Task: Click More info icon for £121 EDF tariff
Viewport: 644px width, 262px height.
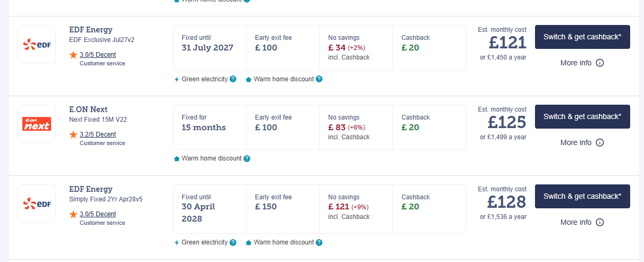Action: pyautogui.click(x=600, y=63)
